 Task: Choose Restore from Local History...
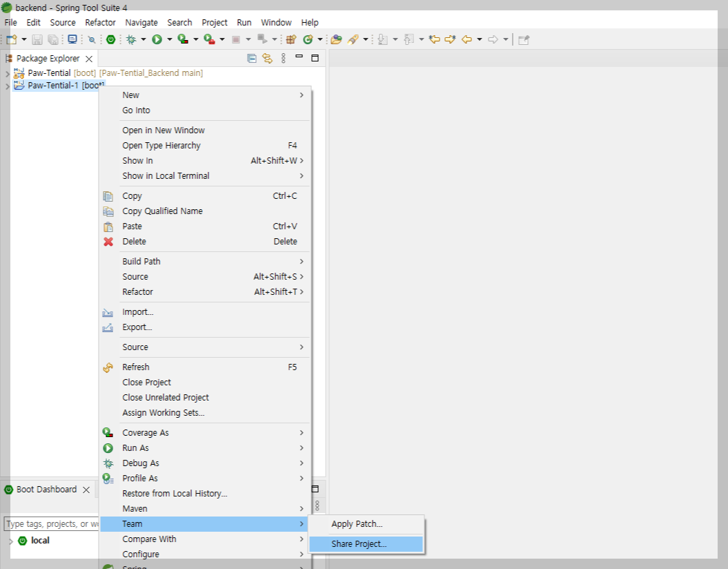click(x=204, y=494)
